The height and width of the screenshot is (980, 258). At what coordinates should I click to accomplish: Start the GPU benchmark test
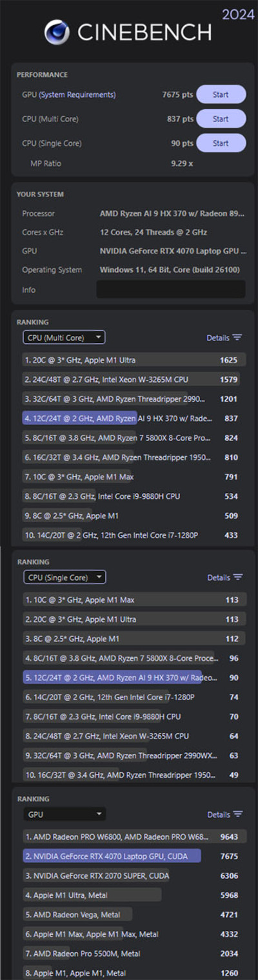click(221, 94)
